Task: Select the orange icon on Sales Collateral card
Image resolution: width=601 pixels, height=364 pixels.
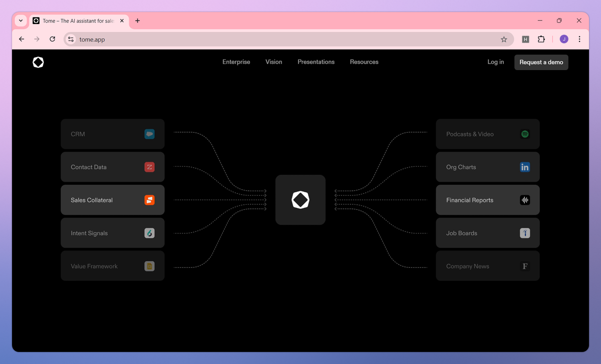Action: pos(149,200)
